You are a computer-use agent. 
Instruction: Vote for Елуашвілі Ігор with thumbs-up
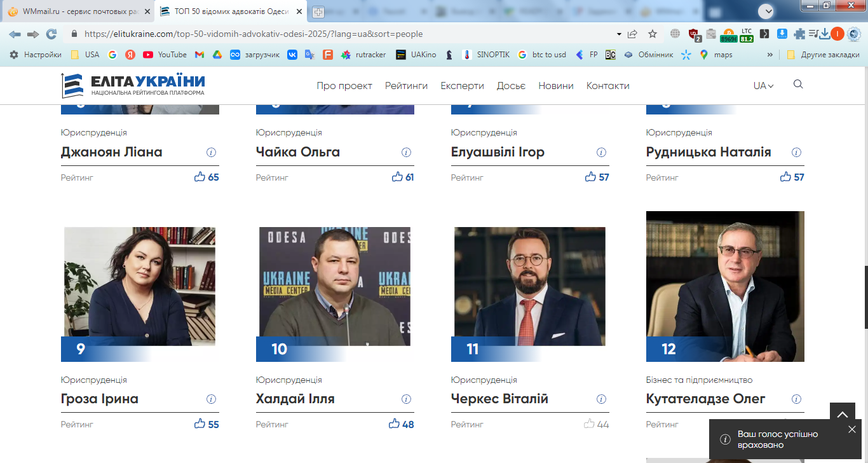tap(590, 177)
